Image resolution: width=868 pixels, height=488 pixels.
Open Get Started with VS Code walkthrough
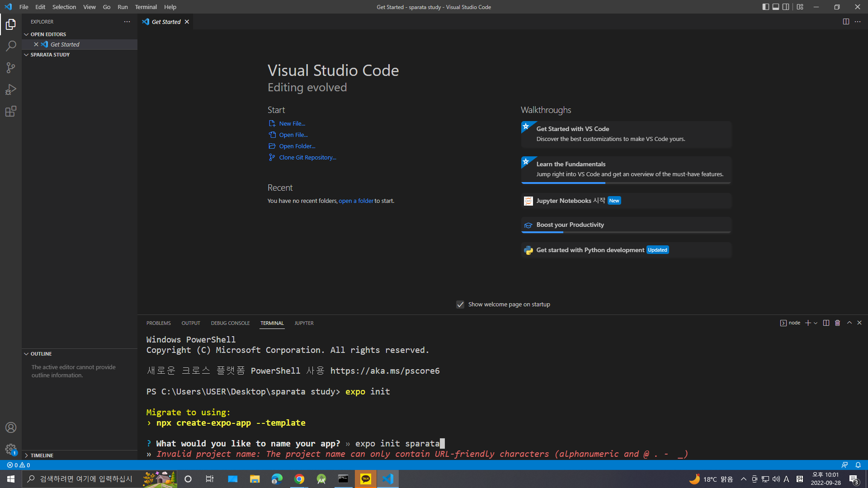(x=626, y=134)
